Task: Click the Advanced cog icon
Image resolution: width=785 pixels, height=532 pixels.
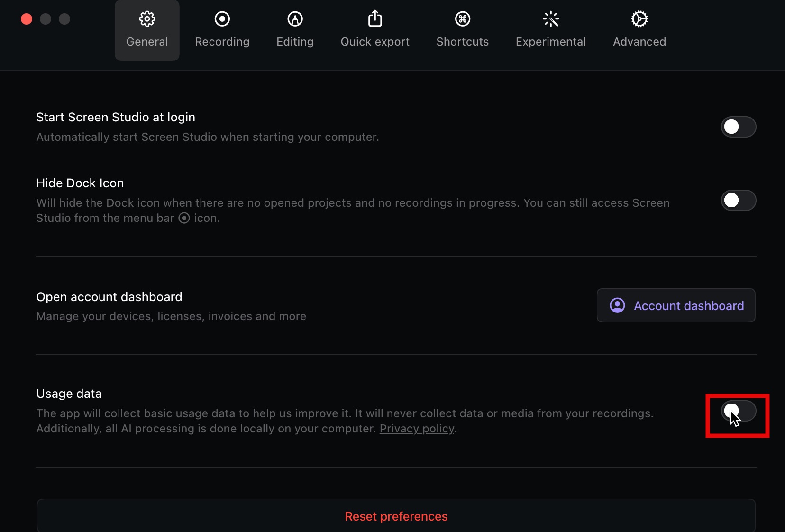Action: point(639,19)
